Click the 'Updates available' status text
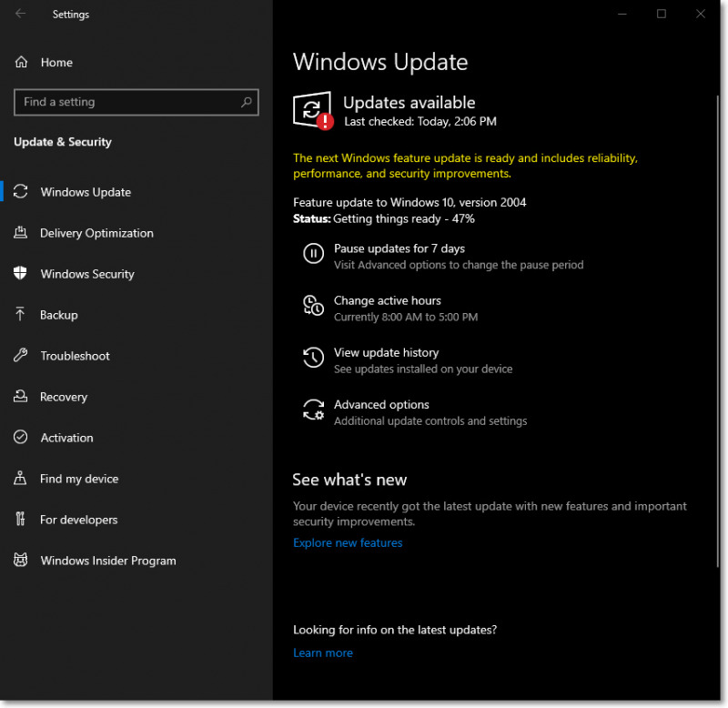This screenshot has height=708, width=728. [x=409, y=102]
